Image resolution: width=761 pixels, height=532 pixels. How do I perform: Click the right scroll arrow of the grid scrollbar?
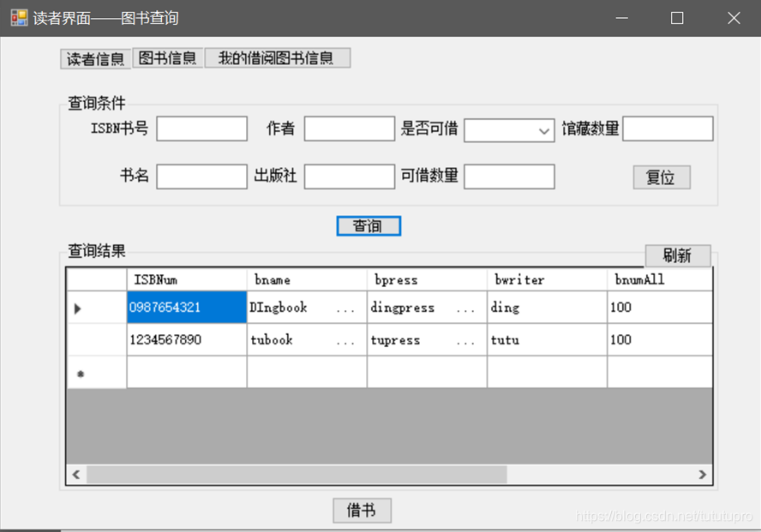pos(703,474)
